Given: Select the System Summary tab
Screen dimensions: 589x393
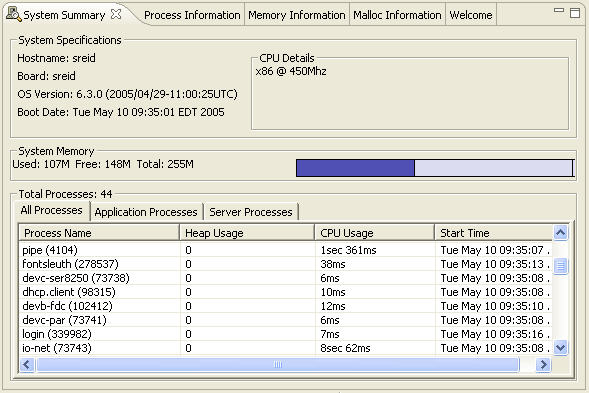Looking at the screenshot, I should 64,15.
